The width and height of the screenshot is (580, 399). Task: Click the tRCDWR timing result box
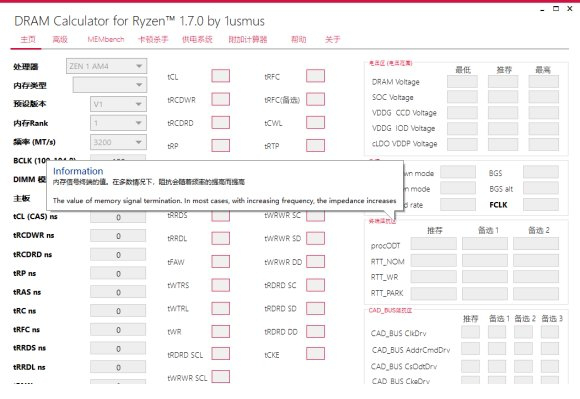[220, 99]
